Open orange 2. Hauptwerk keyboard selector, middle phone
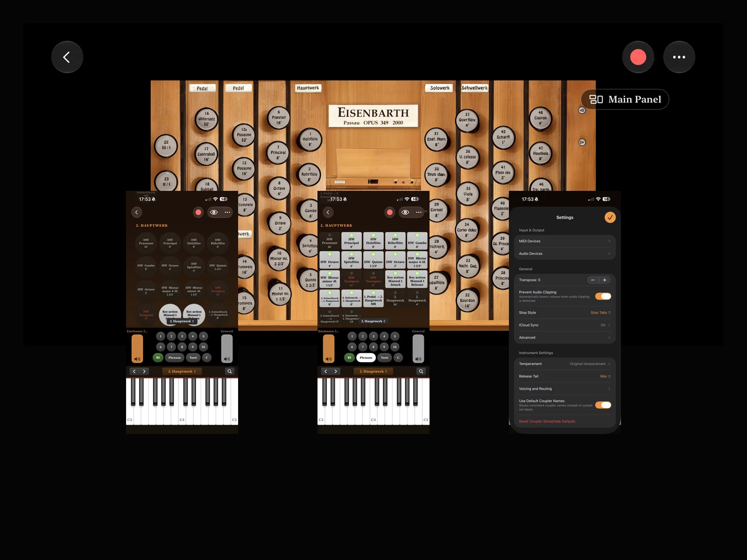 coord(373,371)
